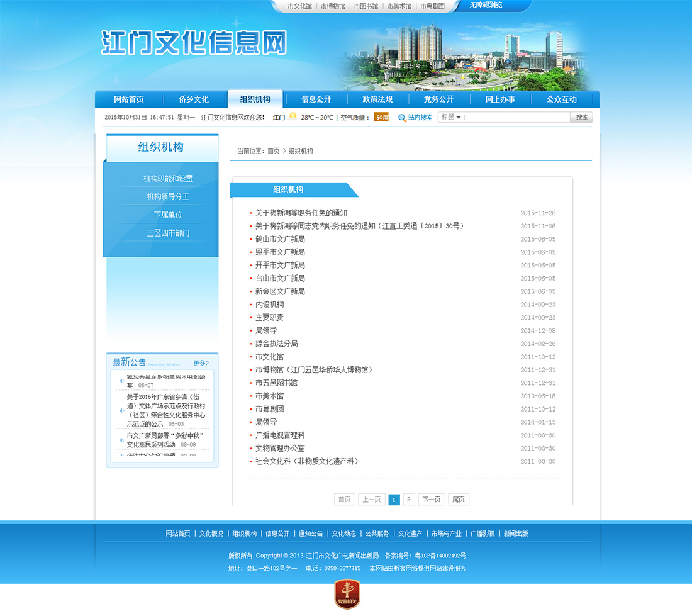The image size is (692, 616).
Task: Click the red 党政机关 badge in footer
Action: (x=347, y=594)
